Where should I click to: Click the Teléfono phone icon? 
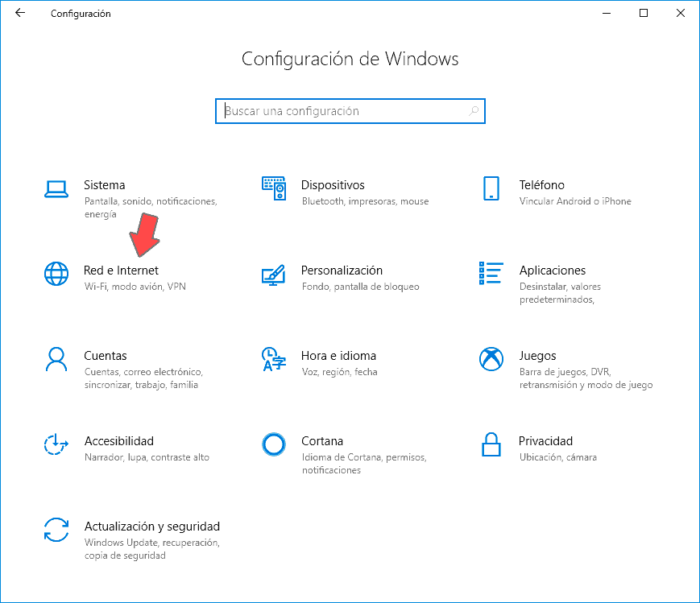(x=491, y=188)
